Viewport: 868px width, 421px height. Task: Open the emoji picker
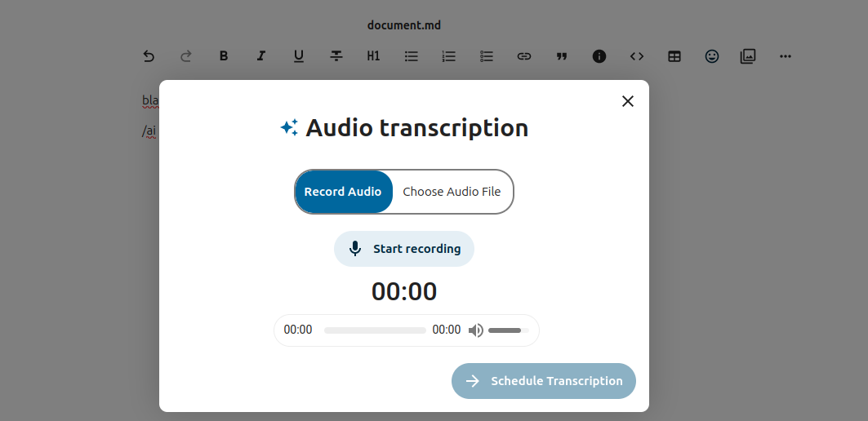click(x=712, y=56)
